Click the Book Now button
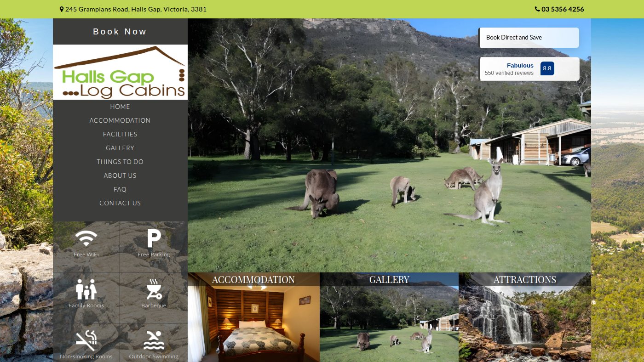The image size is (644, 362). tap(120, 32)
